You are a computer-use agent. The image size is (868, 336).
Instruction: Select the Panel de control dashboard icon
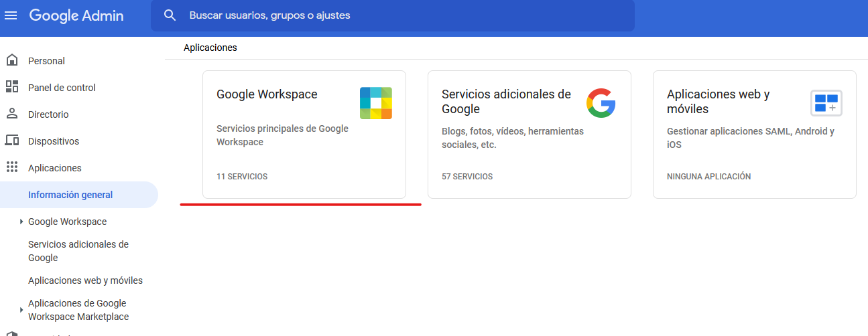tap(11, 87)
